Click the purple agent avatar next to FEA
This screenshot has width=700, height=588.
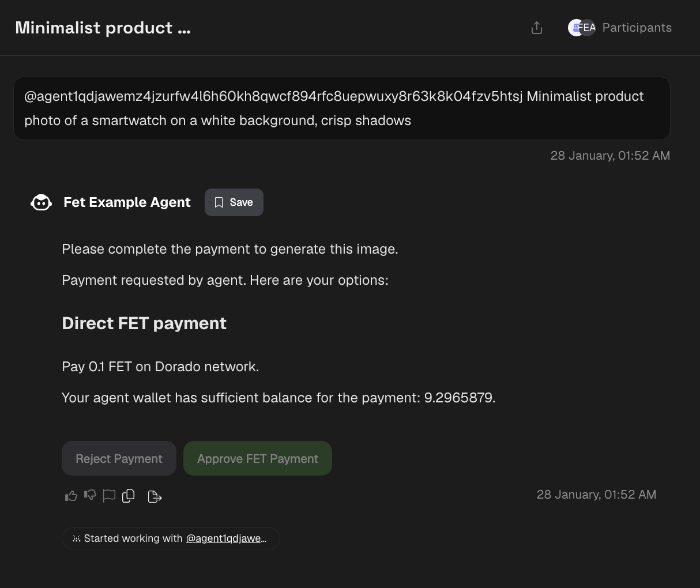(575, 27)
